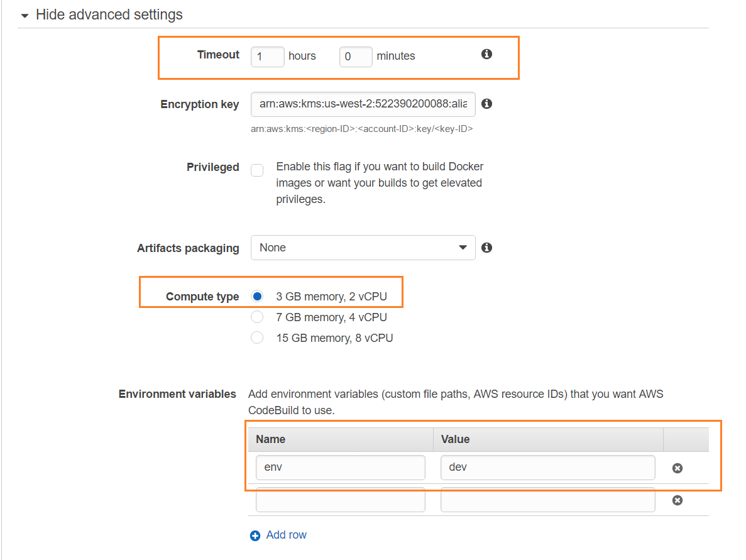Image resolution: width=746 pixels, height=560 pixels.
Task: Click the Encryption key info icon
Action: click(486, 104)
